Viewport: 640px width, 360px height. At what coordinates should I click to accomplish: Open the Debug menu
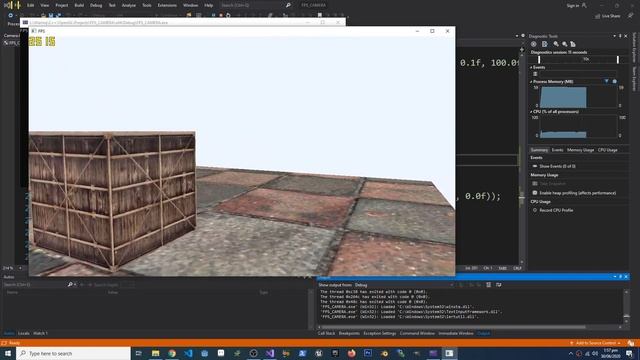(96, 5)
